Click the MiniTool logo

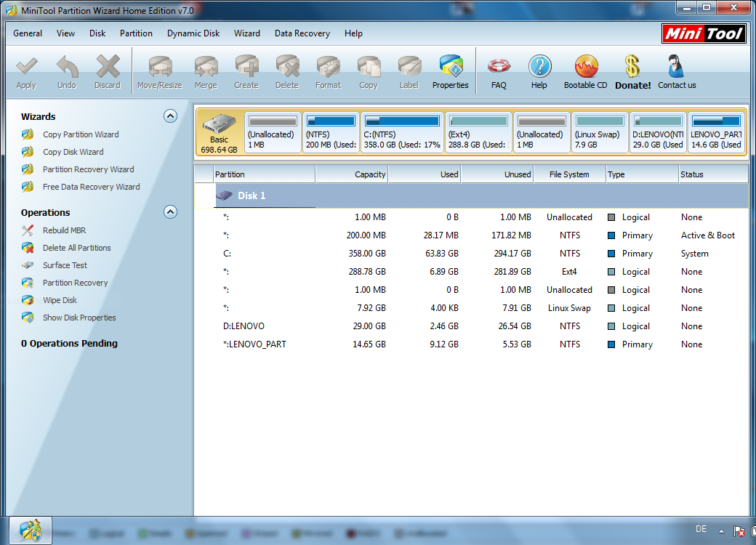[704, 33]
